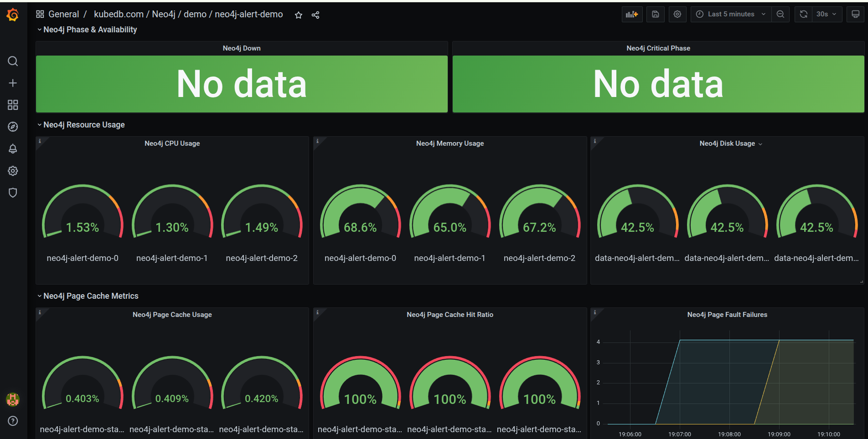Image resolution: width=868 pixels, height=439 pixels.
Task: Collapse the Neo4j Page Cache Metrics row
Action: [88, 296]
